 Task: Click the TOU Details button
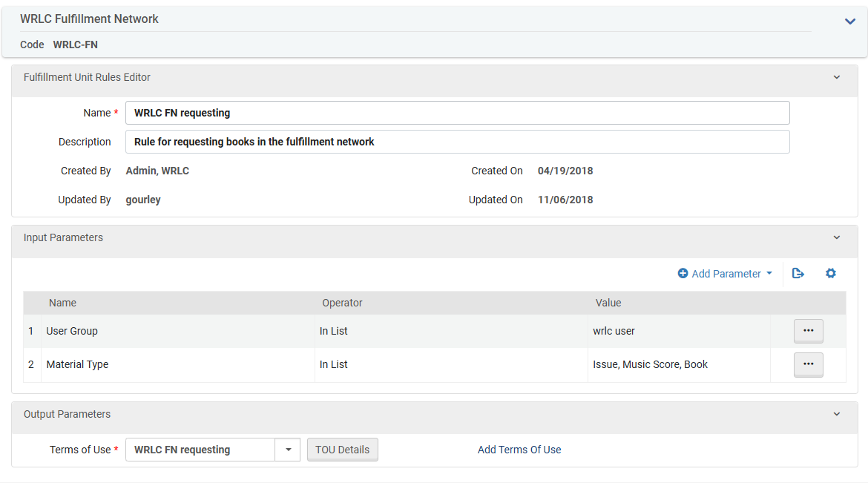tap(343, 450)
